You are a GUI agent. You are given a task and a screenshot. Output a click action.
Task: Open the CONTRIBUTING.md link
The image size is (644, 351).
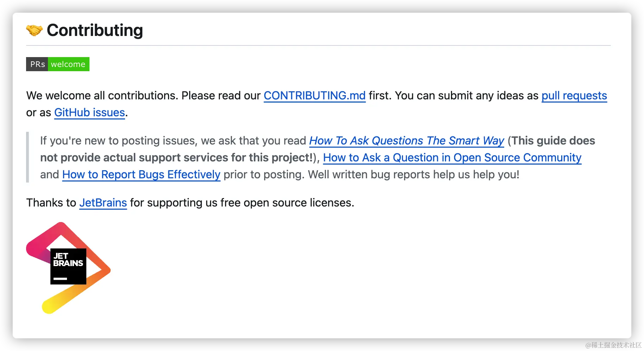tap(315, 96)
